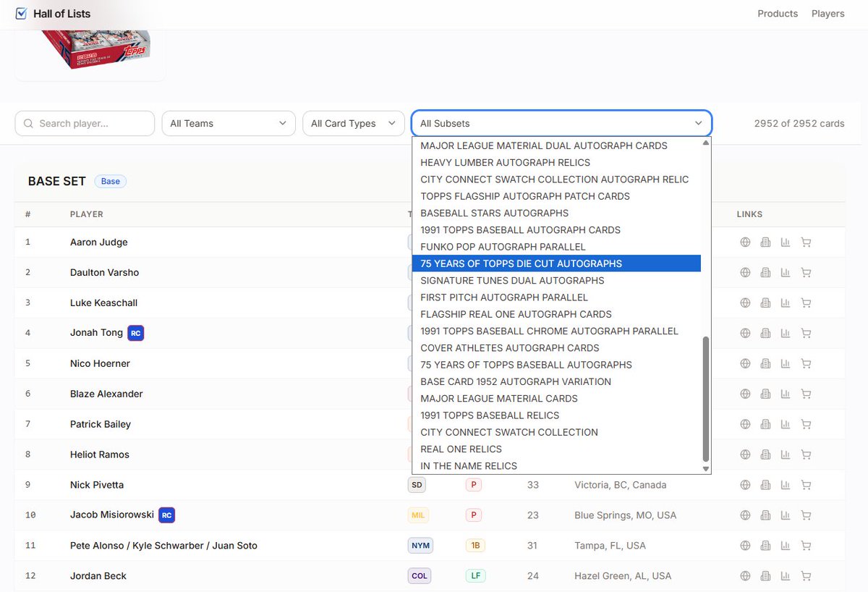Click the subset list scrollbar down arrow
The height and width of the screenshot is (592, 868).
tap(706, 469)
